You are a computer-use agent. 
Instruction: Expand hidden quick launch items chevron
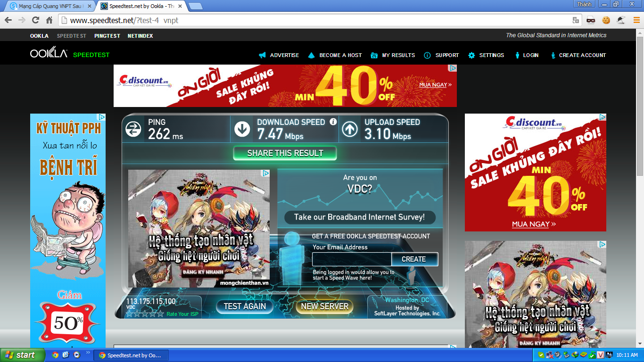click(88, 353)
